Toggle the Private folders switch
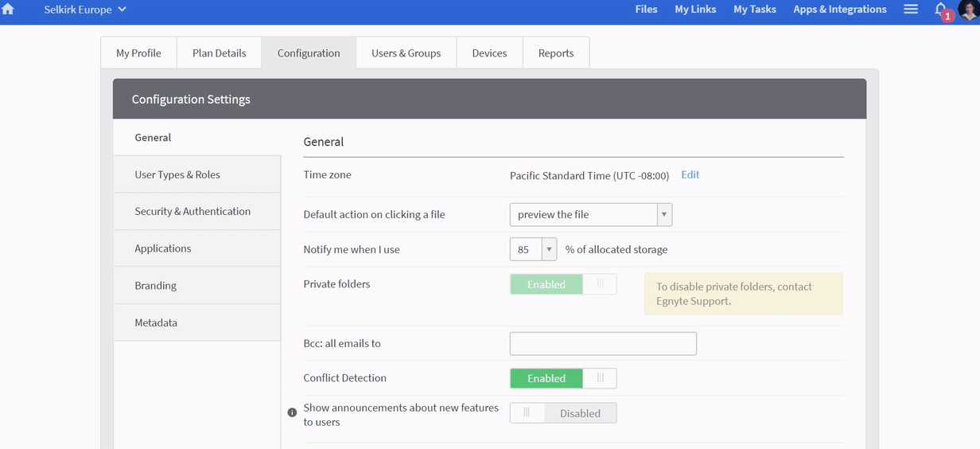980x449 pixels. point(562,284)
